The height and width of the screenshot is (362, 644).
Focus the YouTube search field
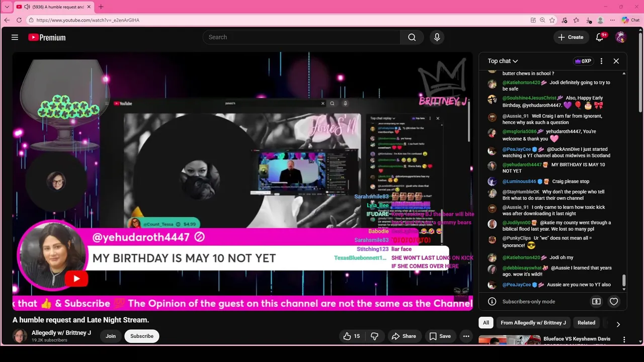coord(302,37)
